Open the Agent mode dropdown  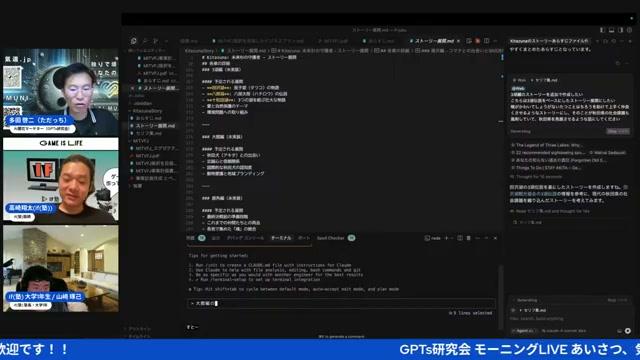coord(524,331)
